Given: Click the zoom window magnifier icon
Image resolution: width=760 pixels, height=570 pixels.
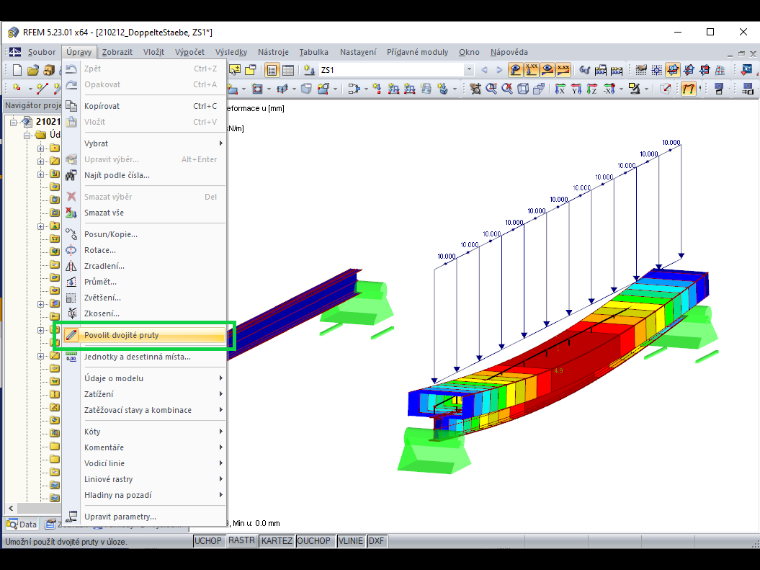Looking at the screenshot, I should [491, 88].
